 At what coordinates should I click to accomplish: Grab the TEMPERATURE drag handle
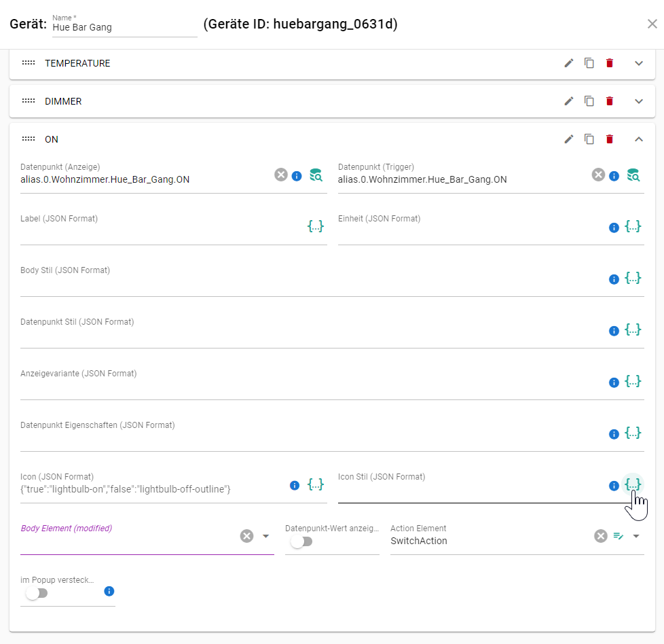point(29,62)
